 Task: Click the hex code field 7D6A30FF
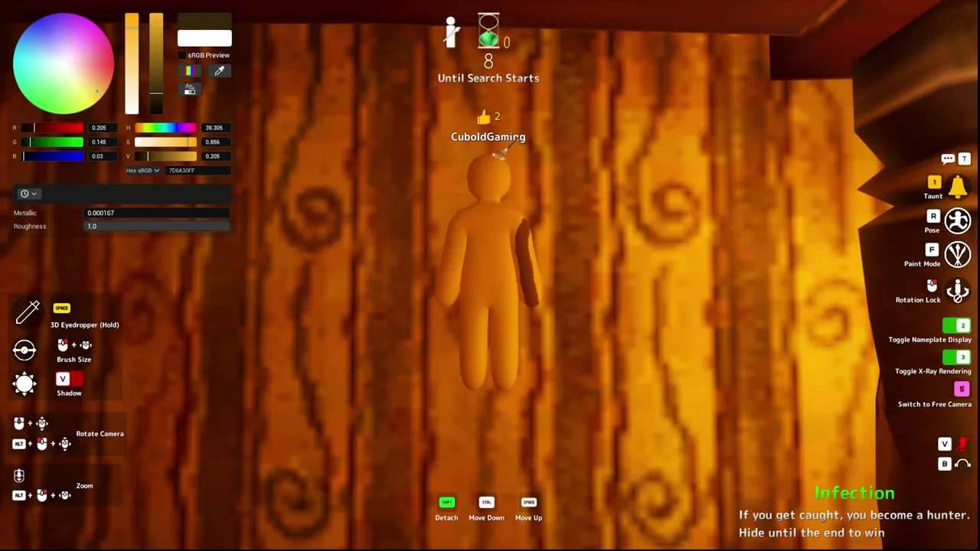pos(198,171)
